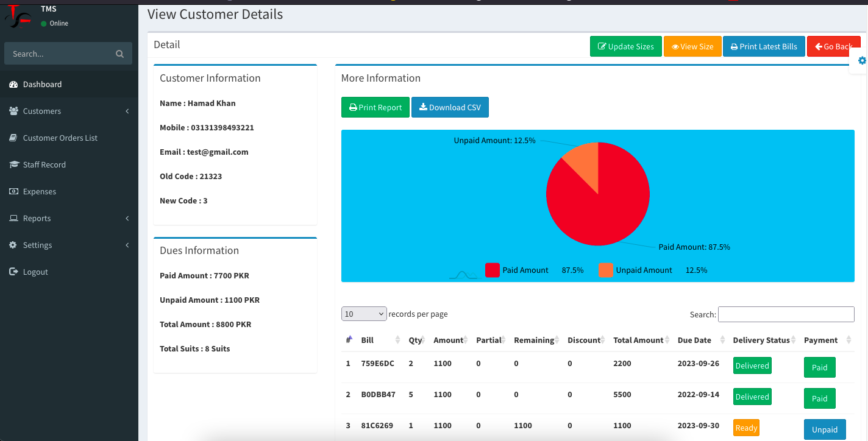Click the floating gear icon on right edge
868x441 pixels.
861,60
